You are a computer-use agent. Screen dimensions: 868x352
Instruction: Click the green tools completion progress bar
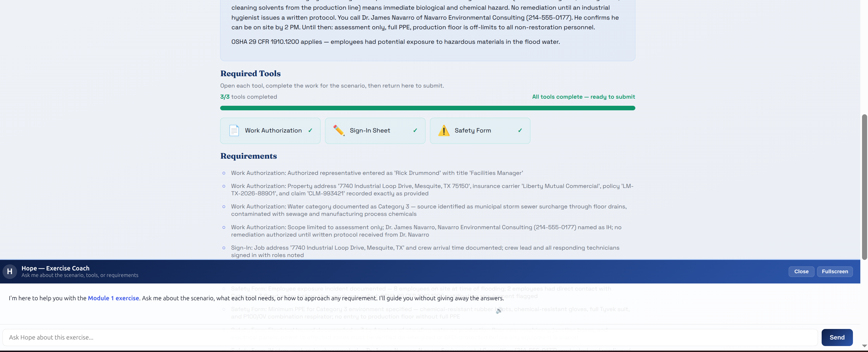click(x=427, y=108)
